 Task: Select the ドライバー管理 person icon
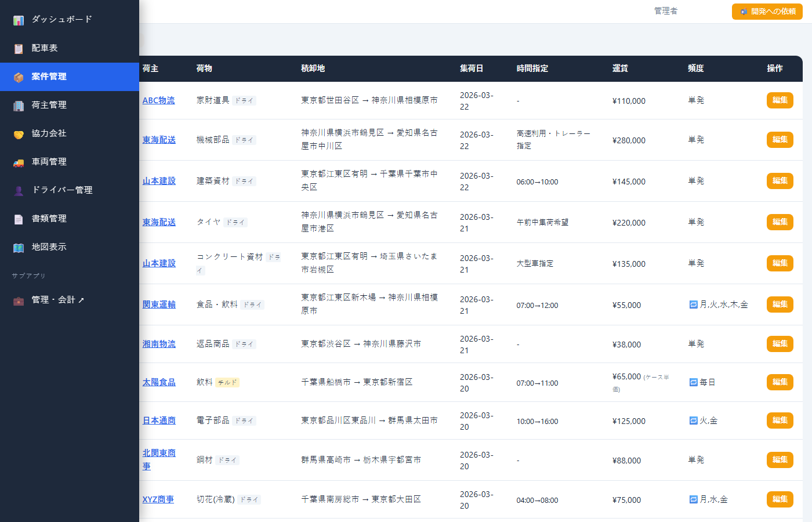tap(18, 190)
